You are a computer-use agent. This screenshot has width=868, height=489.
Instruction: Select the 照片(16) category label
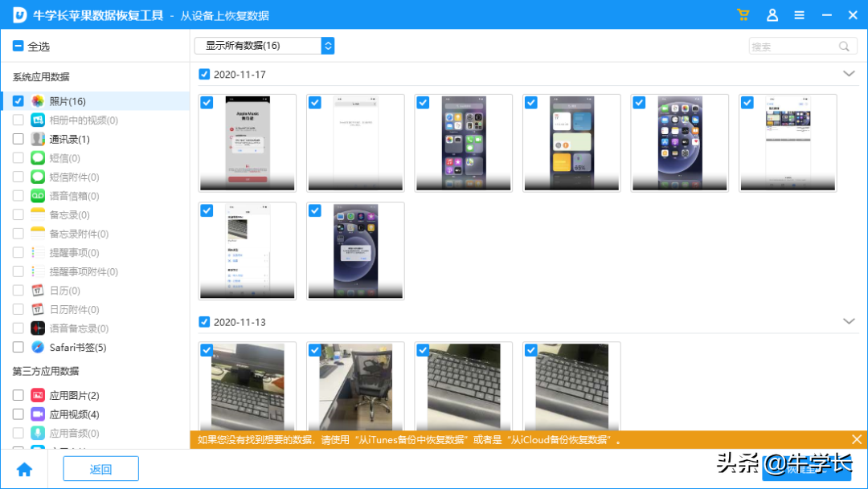[68, 101]
